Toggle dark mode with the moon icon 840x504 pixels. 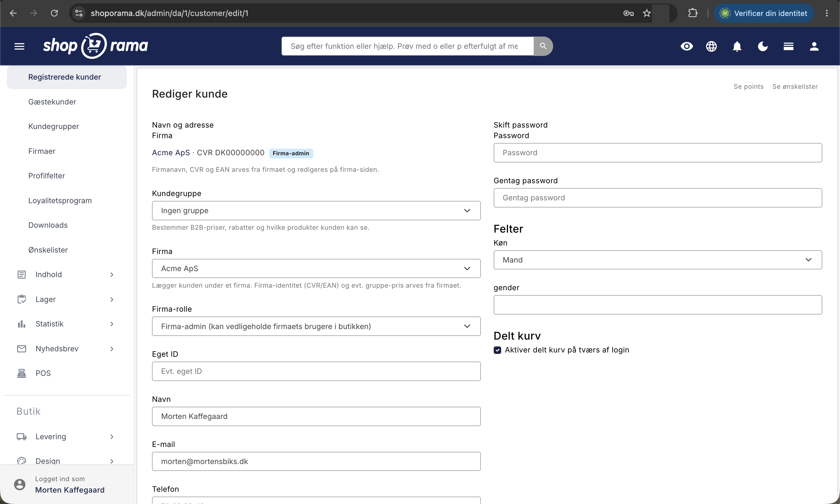(763, 46)
